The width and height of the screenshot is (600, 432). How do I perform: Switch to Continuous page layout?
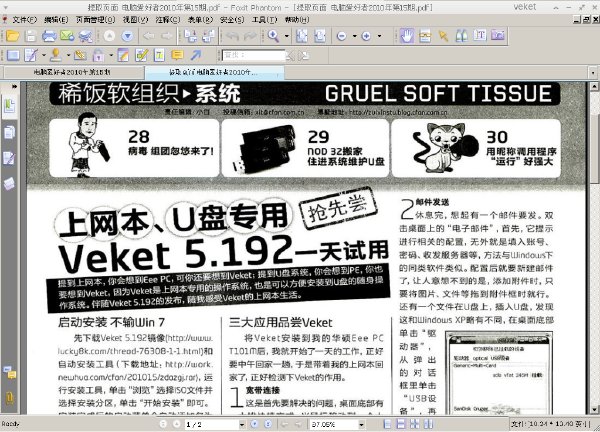pos(401,424)
